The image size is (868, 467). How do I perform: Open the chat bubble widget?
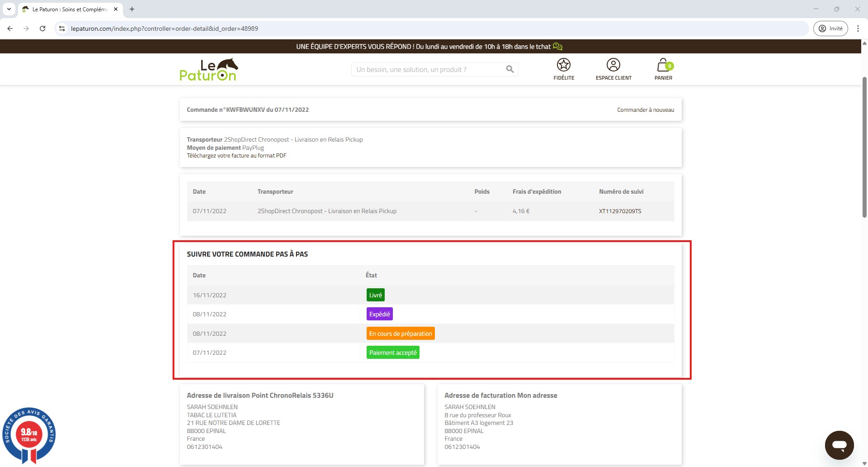[839, 445]
